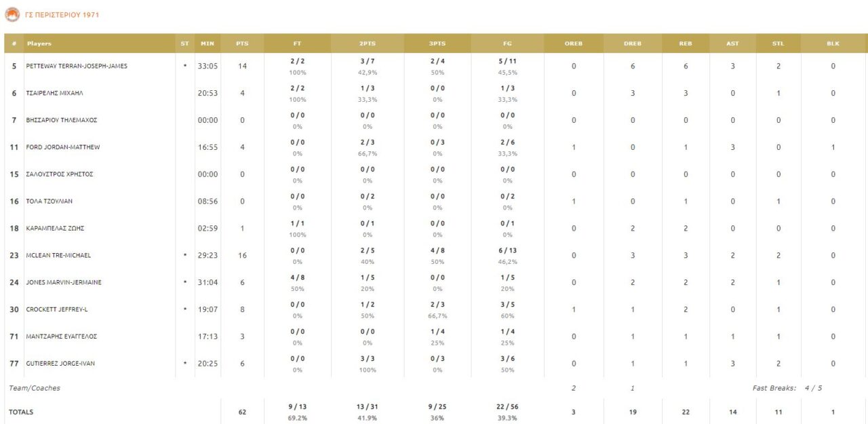Select player GUTIERREZ JORGE-IVAN
Viewport: 868px width, 424px height.
(x=60, y=364)
